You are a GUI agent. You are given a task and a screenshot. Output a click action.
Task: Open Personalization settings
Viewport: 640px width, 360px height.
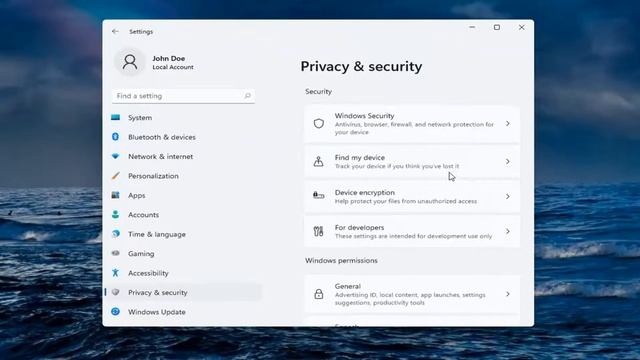pos(183,176)
